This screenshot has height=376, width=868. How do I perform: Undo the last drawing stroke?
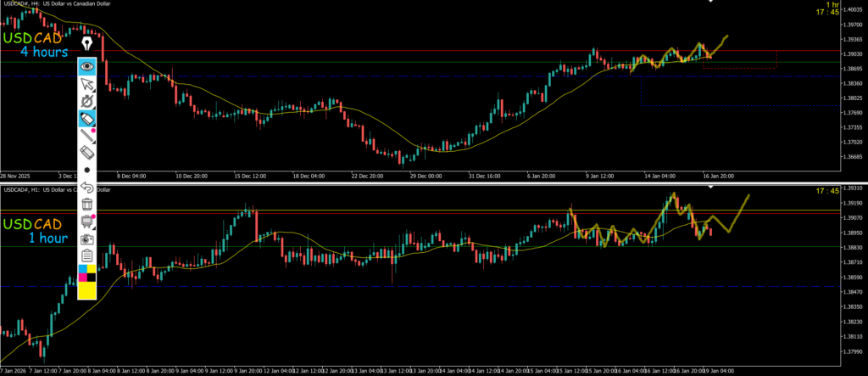[86, 186]
